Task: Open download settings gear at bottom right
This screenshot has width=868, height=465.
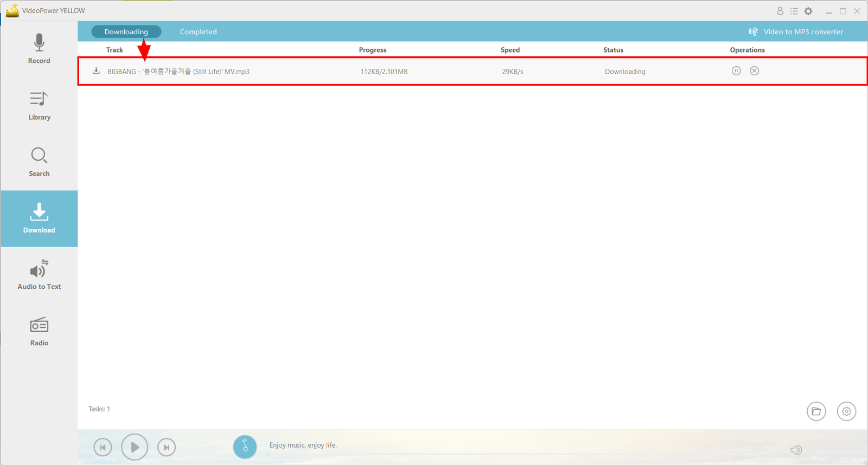Action: coord(847,411)
